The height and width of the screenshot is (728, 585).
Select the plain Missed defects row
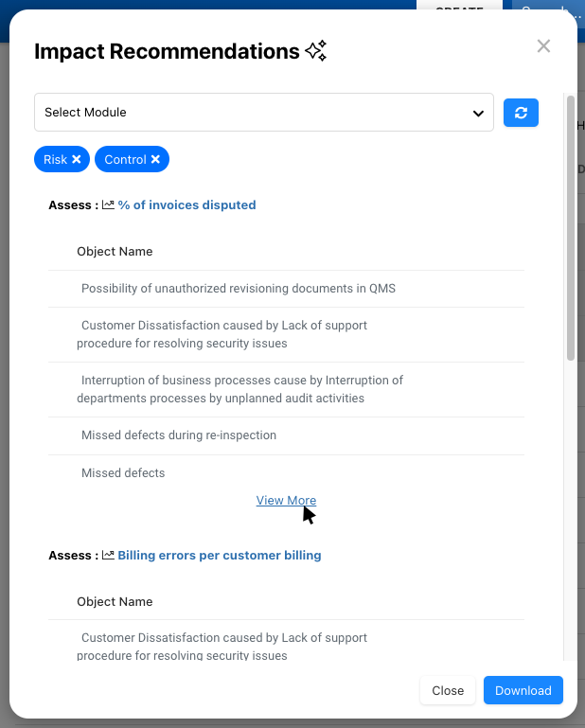123,473
